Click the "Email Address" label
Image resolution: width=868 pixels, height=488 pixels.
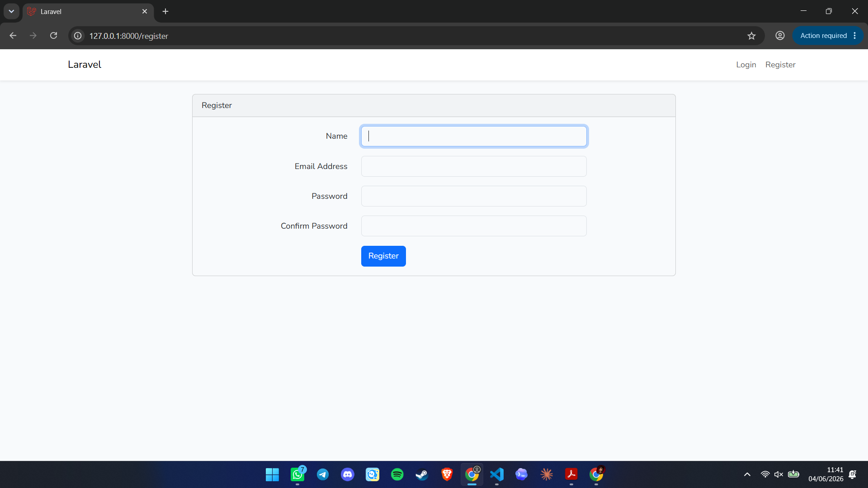(321, 166)
